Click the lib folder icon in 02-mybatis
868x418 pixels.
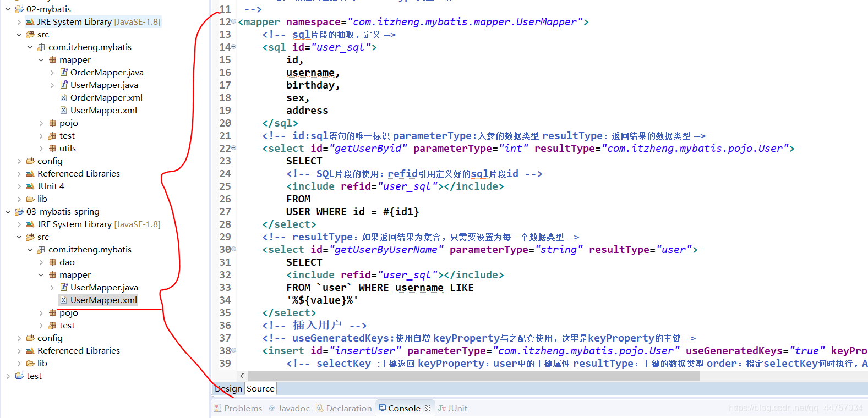[x=30, y=199]
